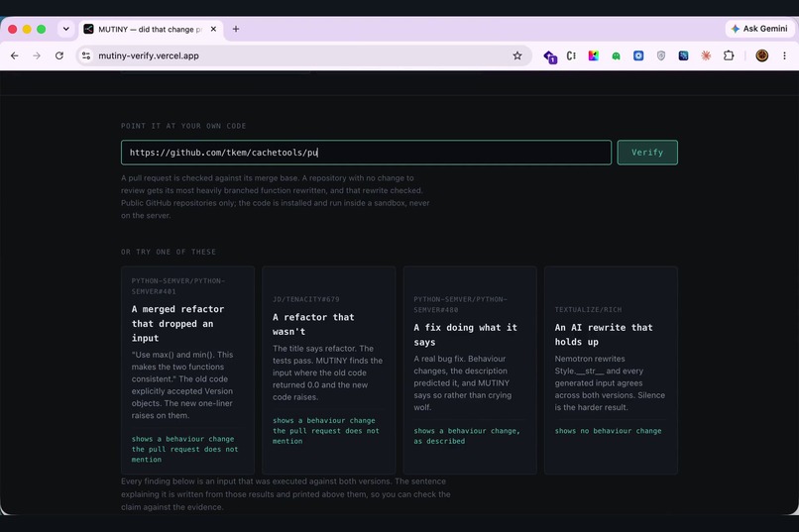Screen dimensions: 799x532
Task: Close the MUTINY tab
Action: [x=213, y=29]
